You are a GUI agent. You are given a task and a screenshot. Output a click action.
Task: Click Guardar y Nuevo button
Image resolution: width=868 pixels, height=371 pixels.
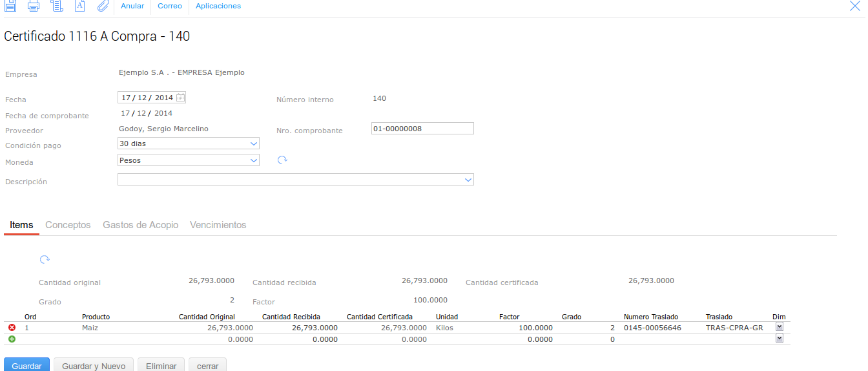pos(94,365)
